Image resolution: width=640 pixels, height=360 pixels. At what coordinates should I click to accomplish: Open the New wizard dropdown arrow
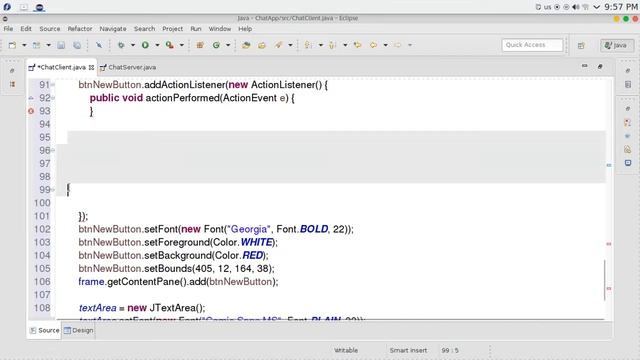(x=24, y=45)
